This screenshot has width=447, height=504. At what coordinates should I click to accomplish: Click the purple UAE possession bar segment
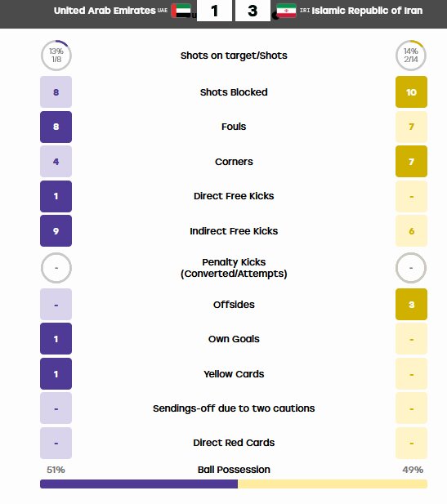[x=139, y=484]
